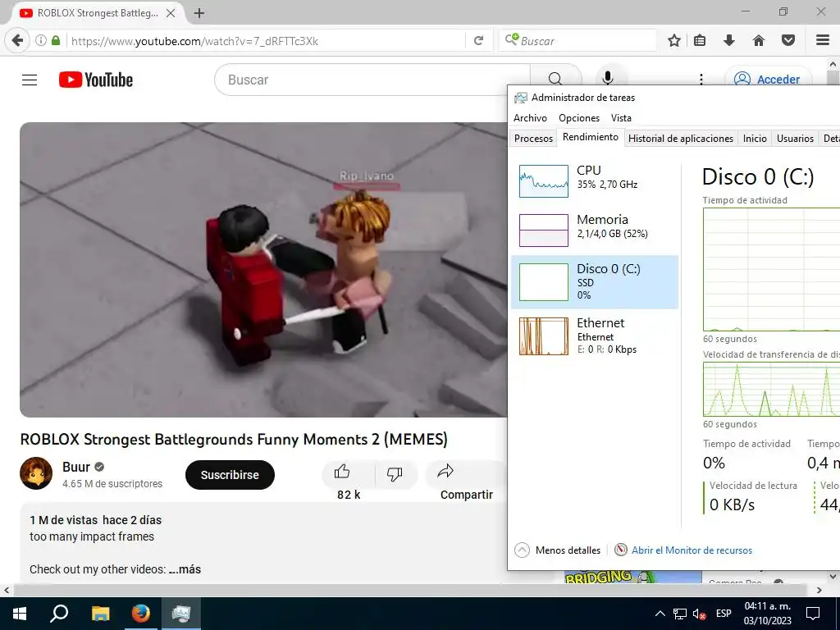This screenshot has width=840, height=630.
Task: Open Firefox hamburger menu
Action: pyautogui.click(x=823, y=40)
